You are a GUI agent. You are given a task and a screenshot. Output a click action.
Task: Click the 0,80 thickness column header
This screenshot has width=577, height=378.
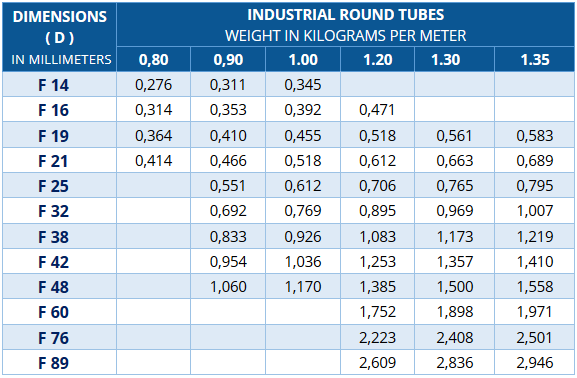coord(153,59)
